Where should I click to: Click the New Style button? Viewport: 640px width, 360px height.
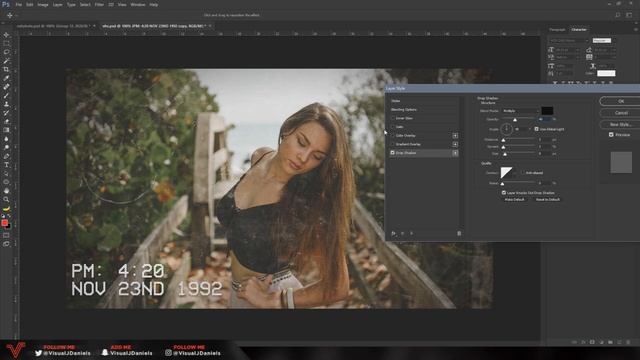620,124
